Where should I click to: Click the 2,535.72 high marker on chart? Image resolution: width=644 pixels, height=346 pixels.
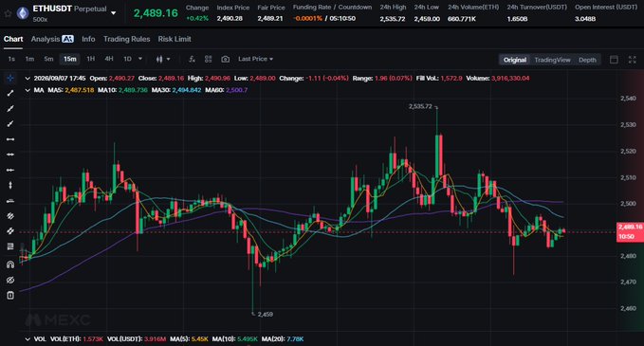(x=420, y=106)
